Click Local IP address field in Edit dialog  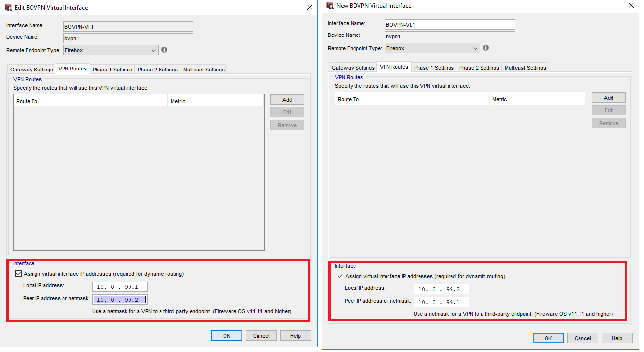coord(120,287)
